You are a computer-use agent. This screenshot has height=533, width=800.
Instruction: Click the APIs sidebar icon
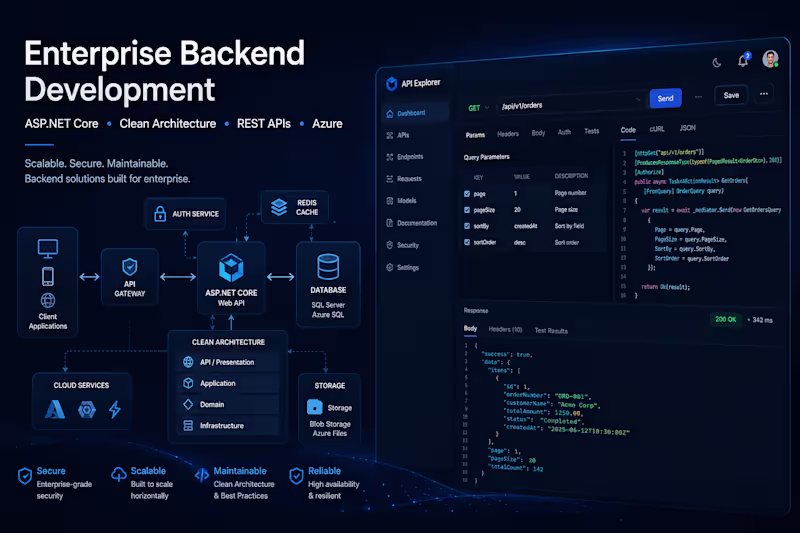point(390,135)
